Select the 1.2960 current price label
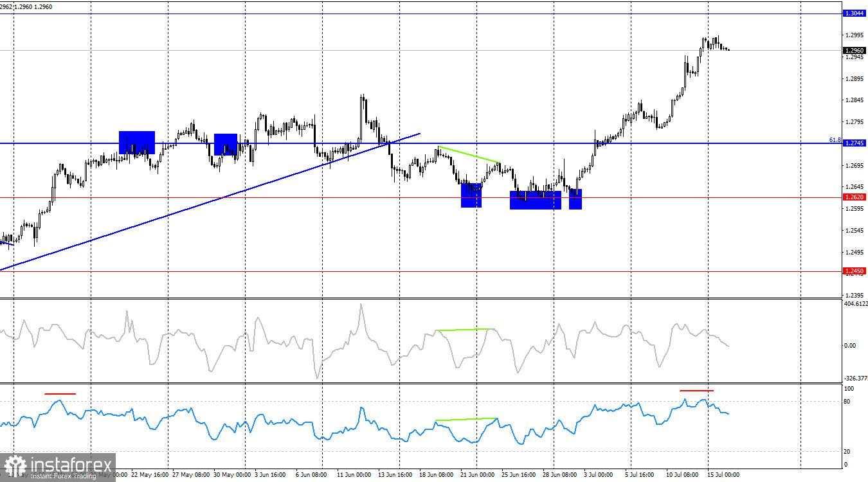 854,50
